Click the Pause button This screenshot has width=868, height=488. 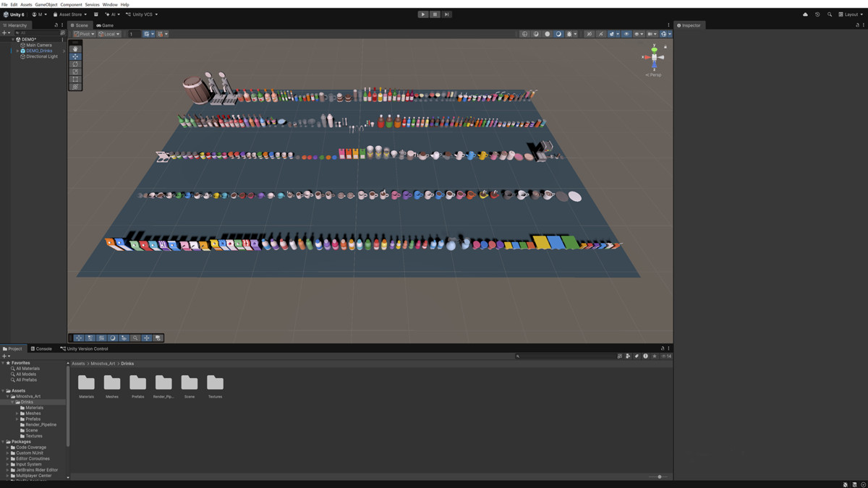(x=435, y=14)
